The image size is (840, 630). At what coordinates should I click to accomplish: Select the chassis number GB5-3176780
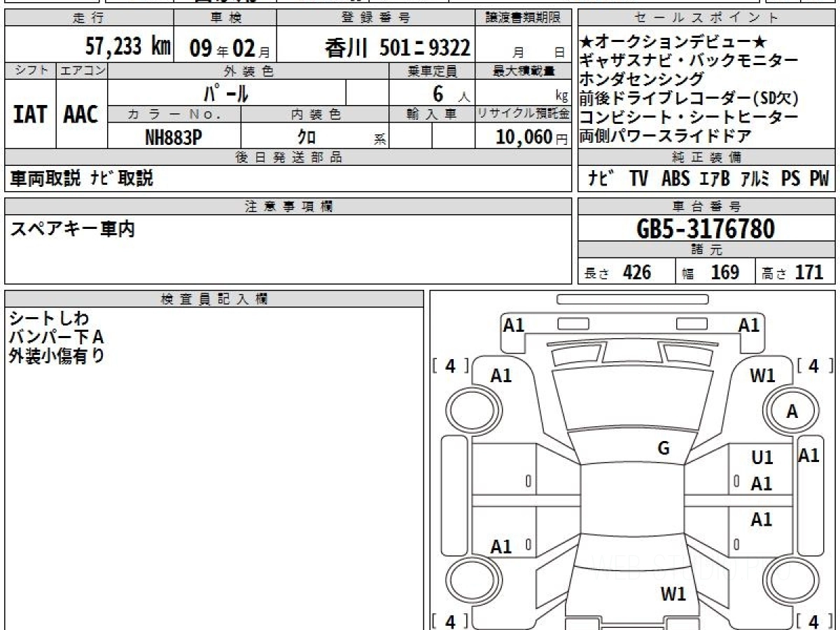pos(706,228)
